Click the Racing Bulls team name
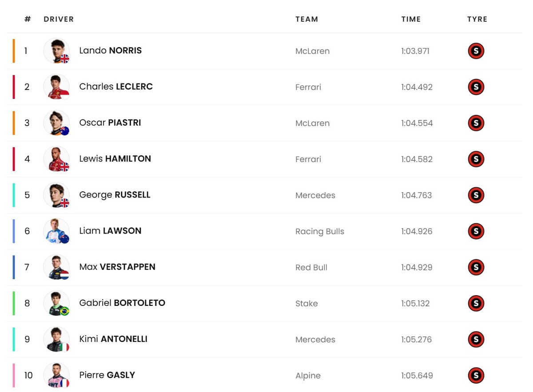 point(319,231)
